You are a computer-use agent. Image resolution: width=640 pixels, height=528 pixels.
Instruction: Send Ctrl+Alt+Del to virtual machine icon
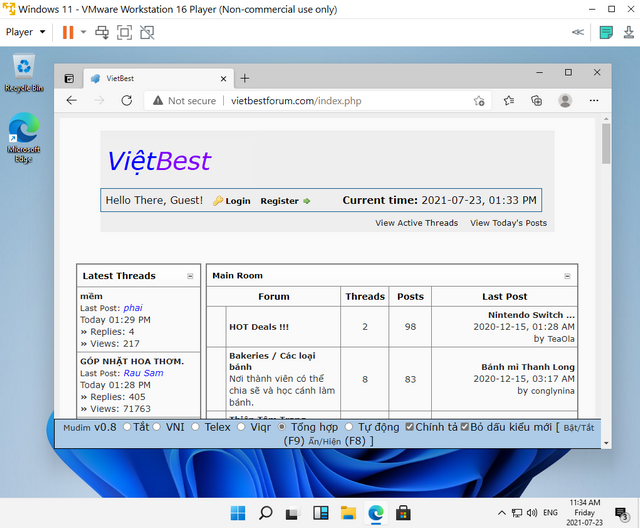tap(102, 32)
